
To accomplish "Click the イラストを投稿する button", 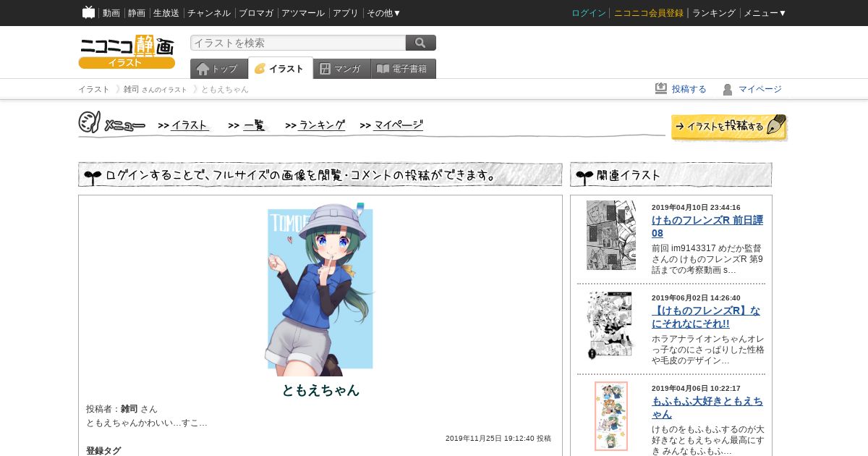I will pos(728,127).
